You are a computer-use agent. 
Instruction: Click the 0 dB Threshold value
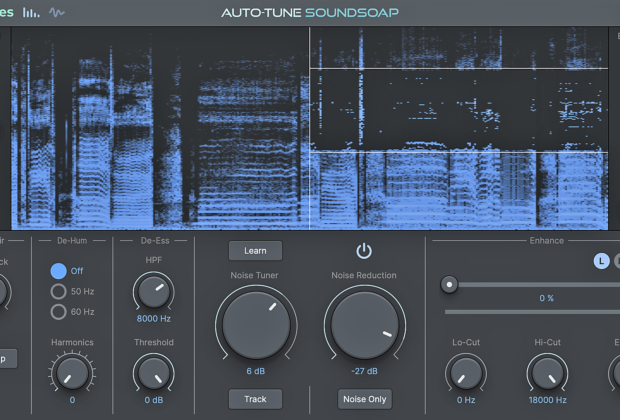(x=154, y=400)
